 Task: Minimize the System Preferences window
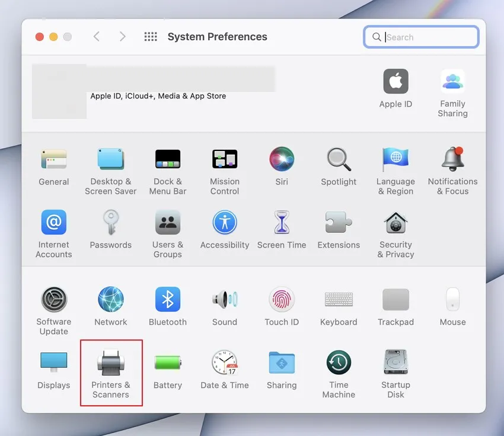pyautogui.click(x=53, y=37)
